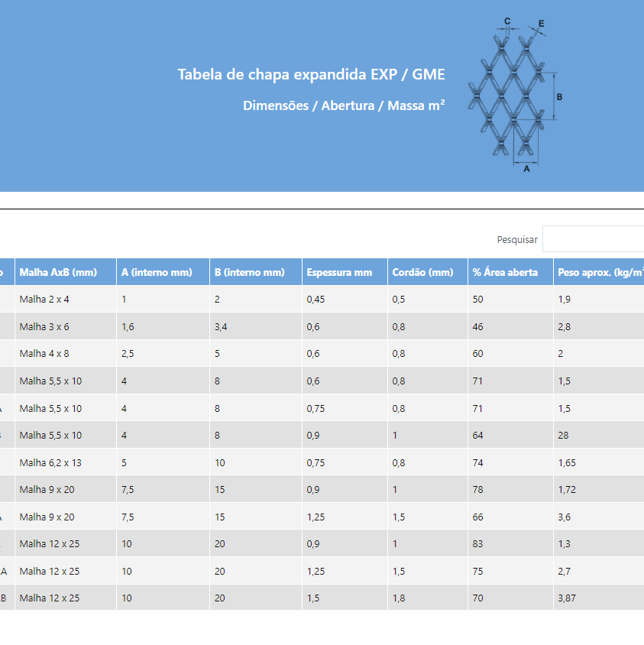Screen dimensions: 644x645
Task: Select the 83 percent open area cell
Action: coord(478,544)
